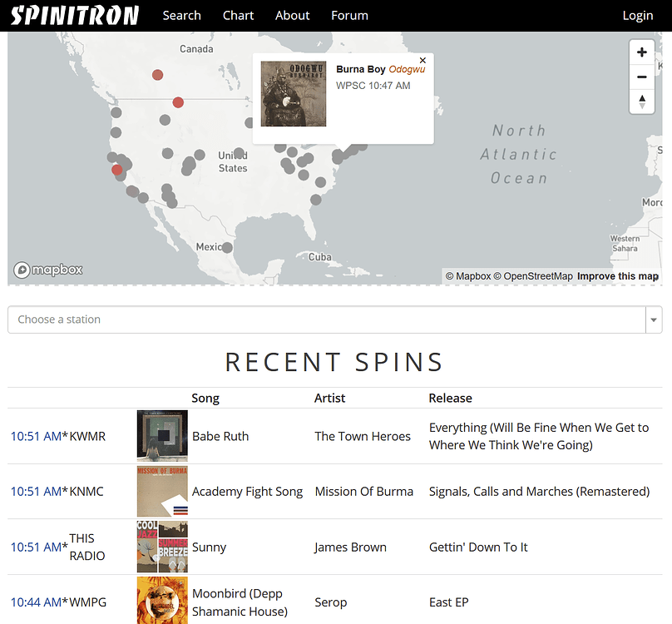Click the James Brown album cover thumbnail
The width and height of the screenshot is (672, 624).
pos(161,547)
